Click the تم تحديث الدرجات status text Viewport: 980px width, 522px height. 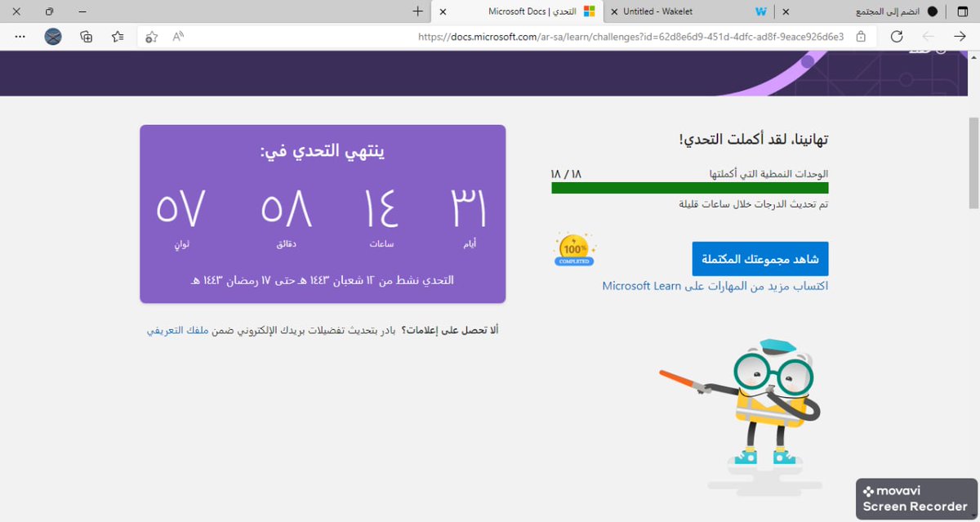click(754, 203)
